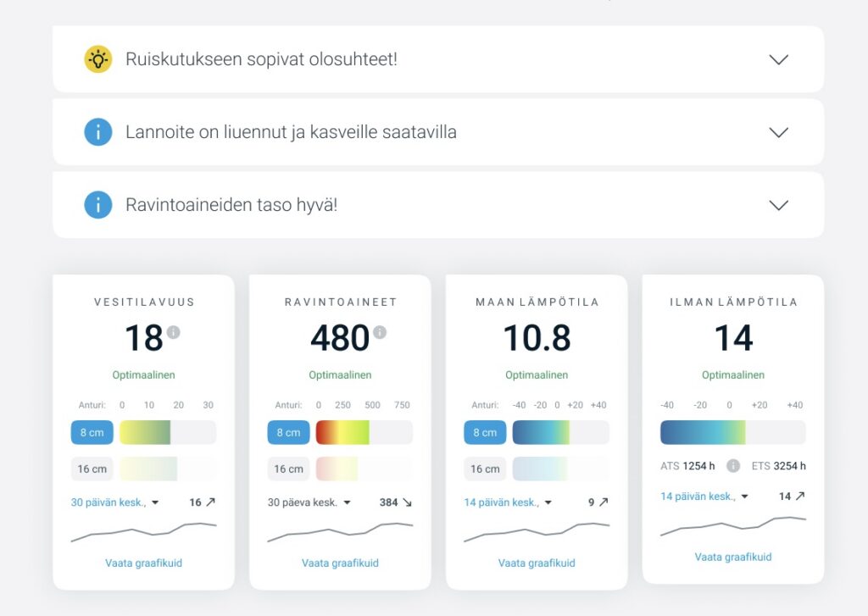
Task: Select the 8 cm sensor in Vesitilavuus card
Action: click(92, 432)
